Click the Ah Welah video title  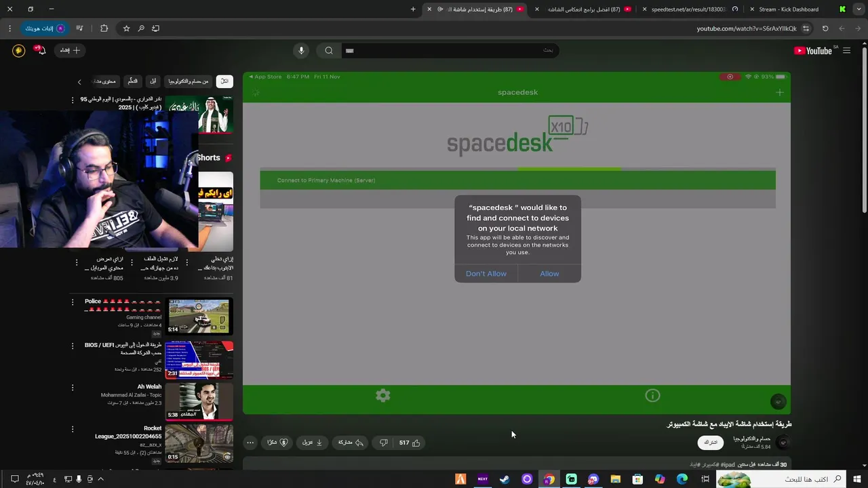coord(149,387)
